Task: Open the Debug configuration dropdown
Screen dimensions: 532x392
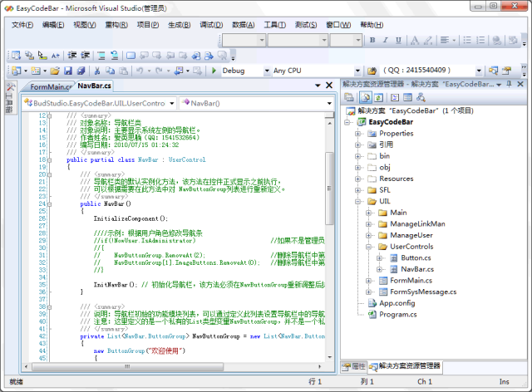Action: 265,71
